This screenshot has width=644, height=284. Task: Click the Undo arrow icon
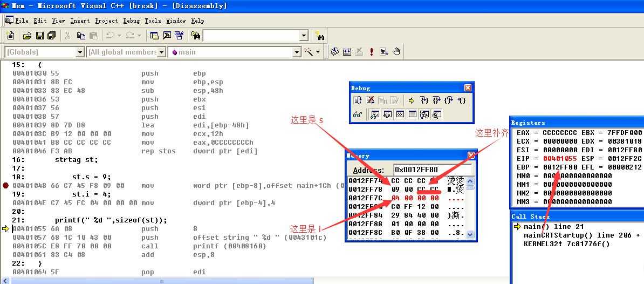[x=110, y=36]
